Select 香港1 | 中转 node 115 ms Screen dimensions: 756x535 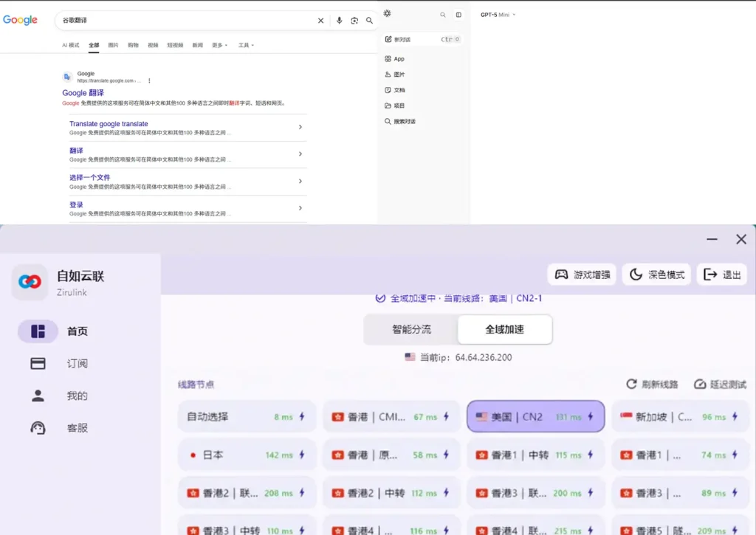click(536, 455)
